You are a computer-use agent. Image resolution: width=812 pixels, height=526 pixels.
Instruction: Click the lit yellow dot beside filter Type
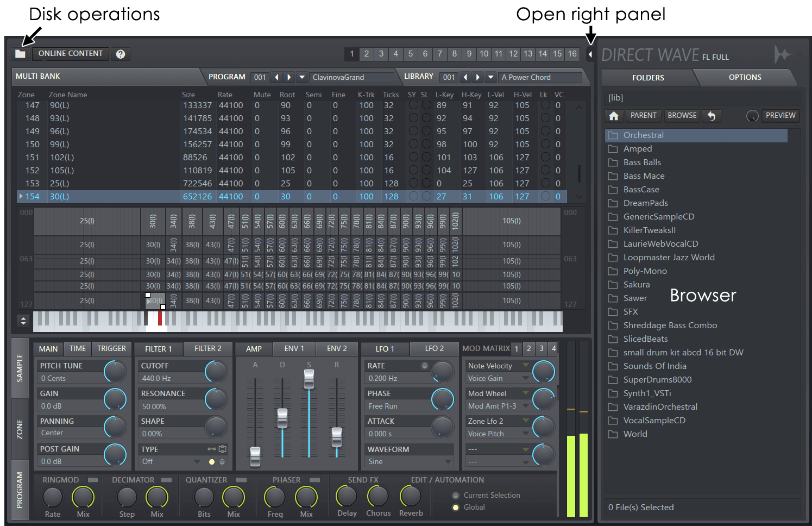[212, 462]
